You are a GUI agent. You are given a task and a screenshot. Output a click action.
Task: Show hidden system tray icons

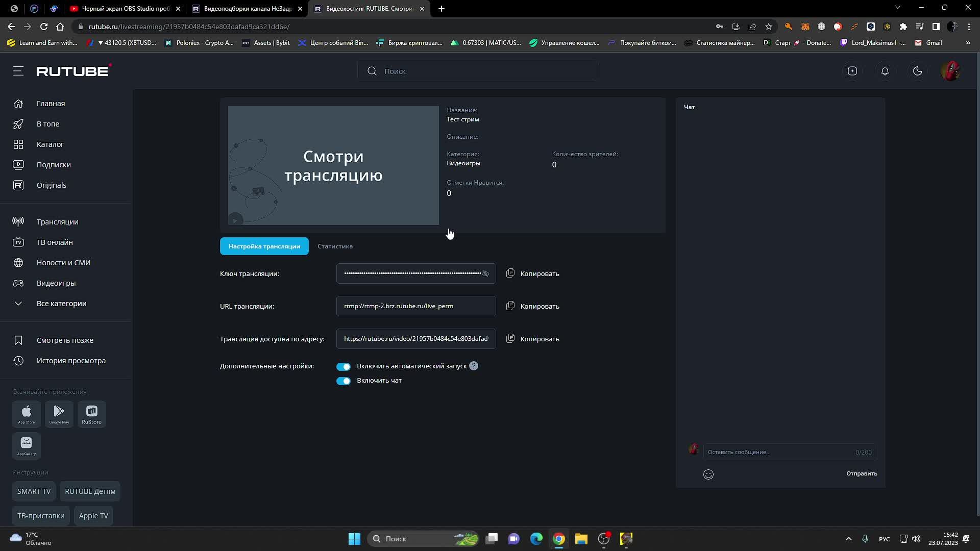point(848,539)
